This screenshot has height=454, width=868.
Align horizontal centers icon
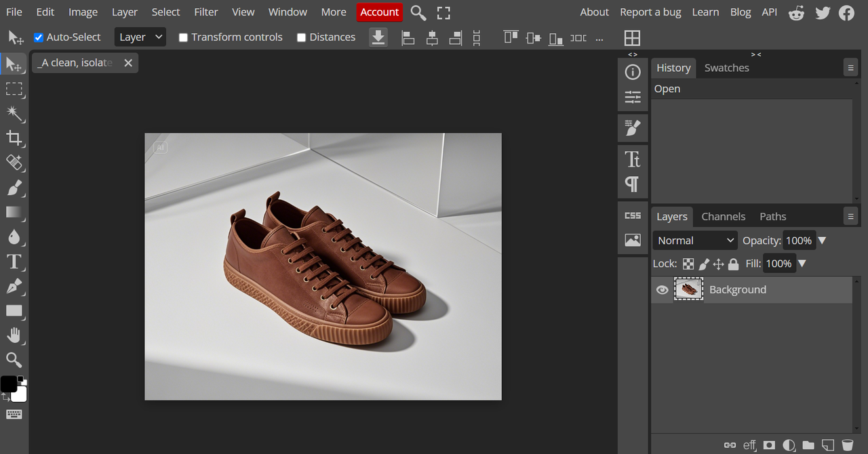(432, 38)
